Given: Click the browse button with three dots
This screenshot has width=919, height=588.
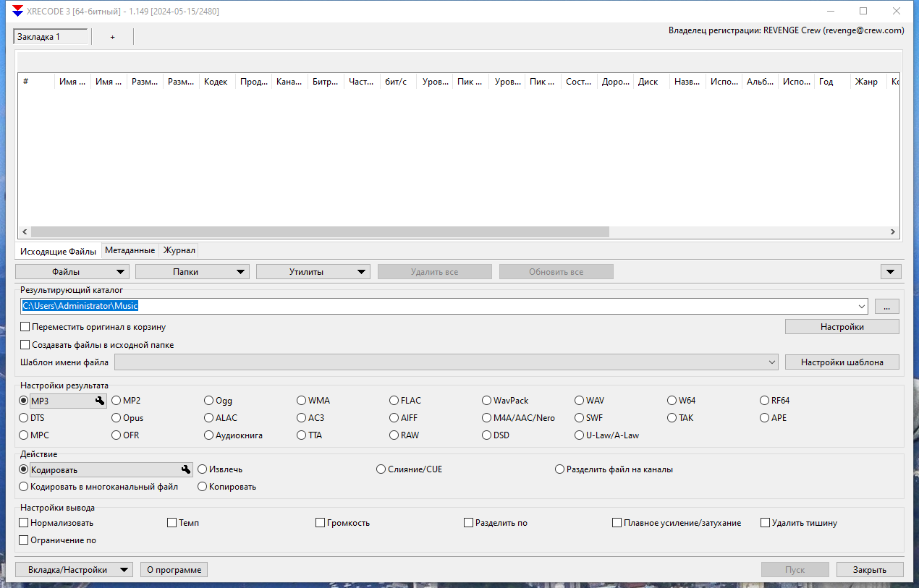Looking at the screenshot, I should point(886,306).
